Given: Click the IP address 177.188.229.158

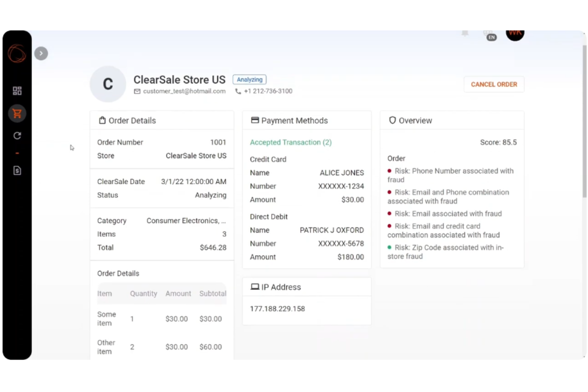Looking at the screenshot, I should click(x=277, y=309).
